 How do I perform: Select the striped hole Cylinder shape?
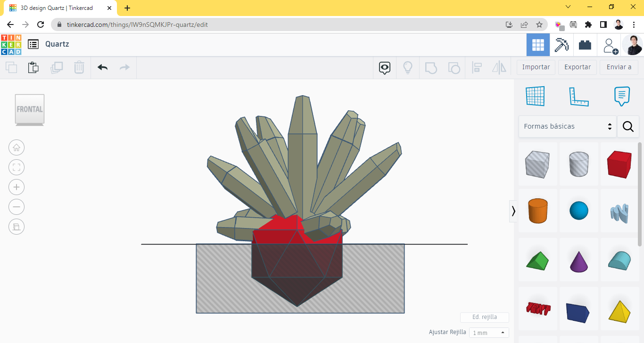(x=579, y=164)
